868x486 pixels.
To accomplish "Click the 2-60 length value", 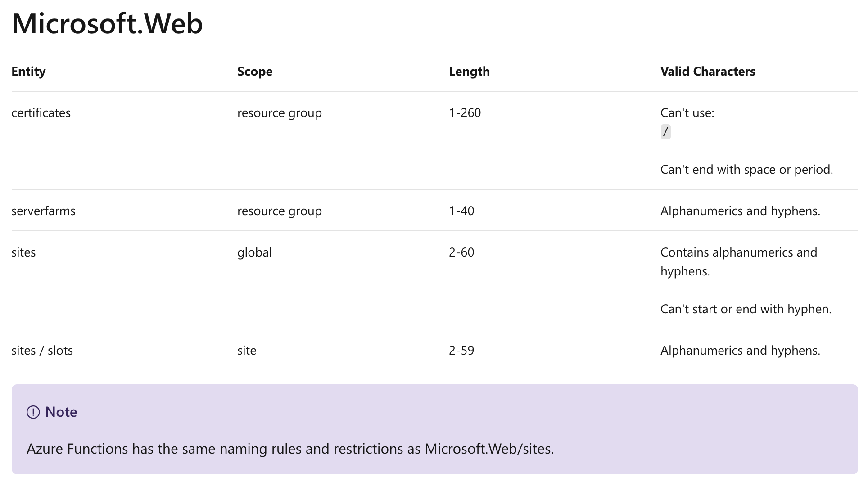I will pyautogui.click(x=461, y=252).
